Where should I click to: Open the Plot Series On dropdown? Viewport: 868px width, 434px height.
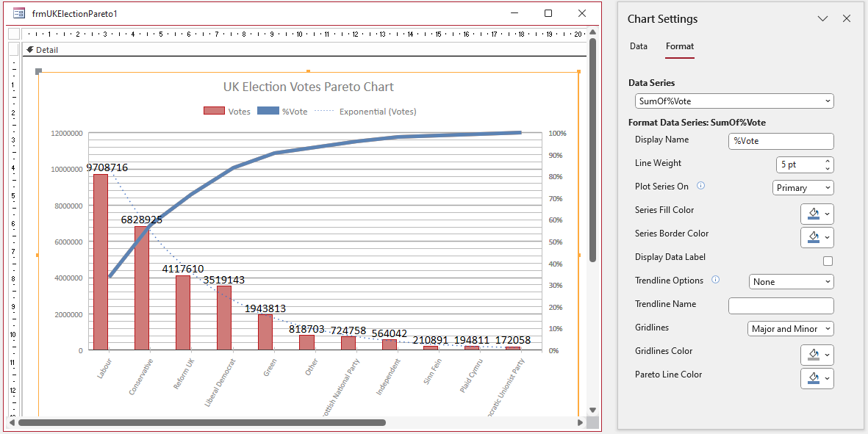coord(803,188)
